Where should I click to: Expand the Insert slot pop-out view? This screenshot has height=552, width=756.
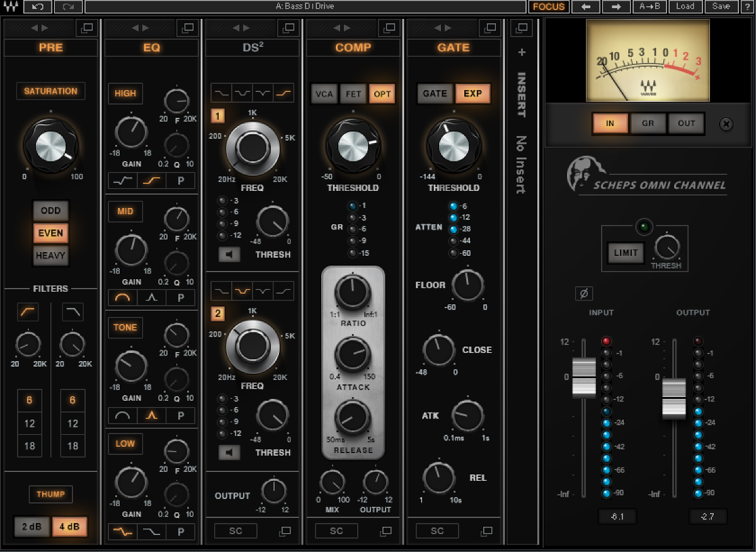tap(521, 28)
